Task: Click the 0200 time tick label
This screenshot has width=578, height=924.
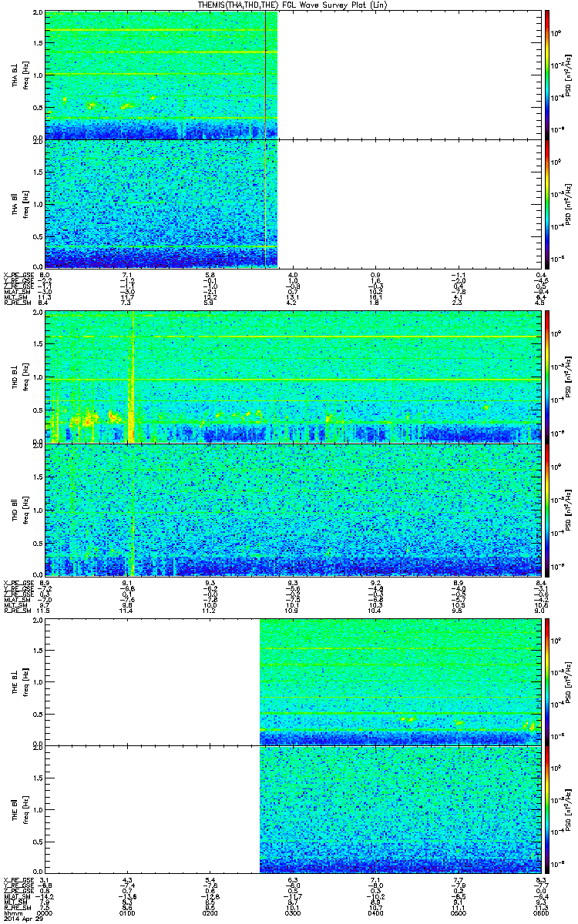Action: click(x=211, y=914)
